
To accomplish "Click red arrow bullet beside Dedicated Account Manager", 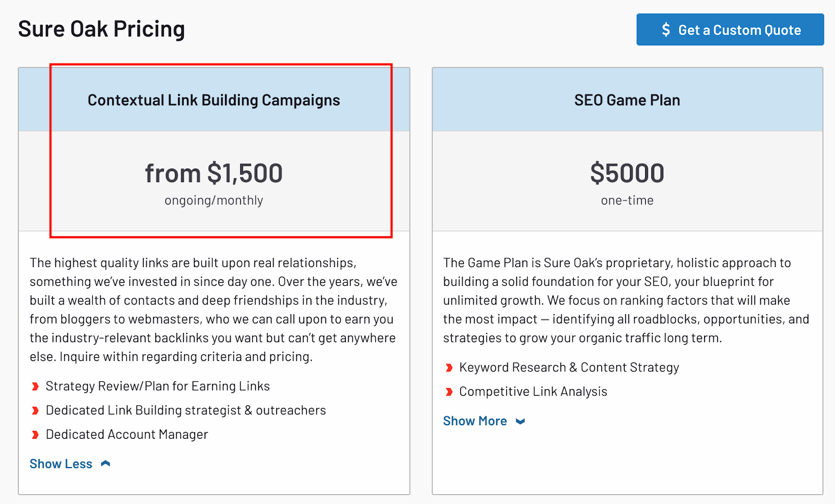I will (x=35, y=435).
